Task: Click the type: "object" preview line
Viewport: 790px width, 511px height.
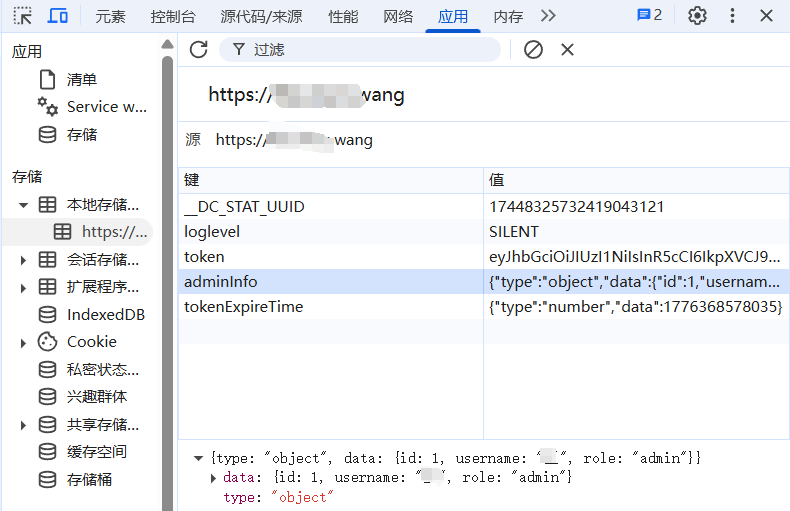Action: tap(278, 497)
